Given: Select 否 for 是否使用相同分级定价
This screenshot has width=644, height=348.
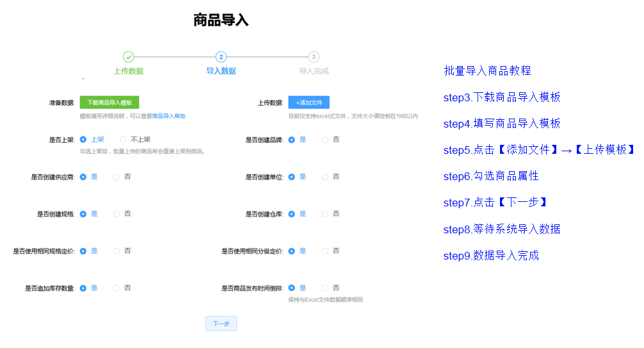Looking at the screenshot, I should coord(325,251).
